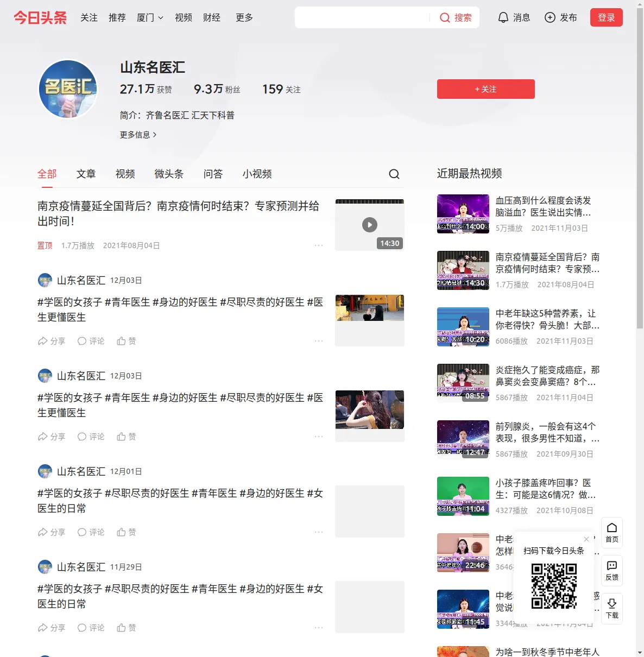Open 血压高到什么程度会诱发脑溢血 video title
The height and width of the screenshot is (657, 644).
(x=544, y=206)
